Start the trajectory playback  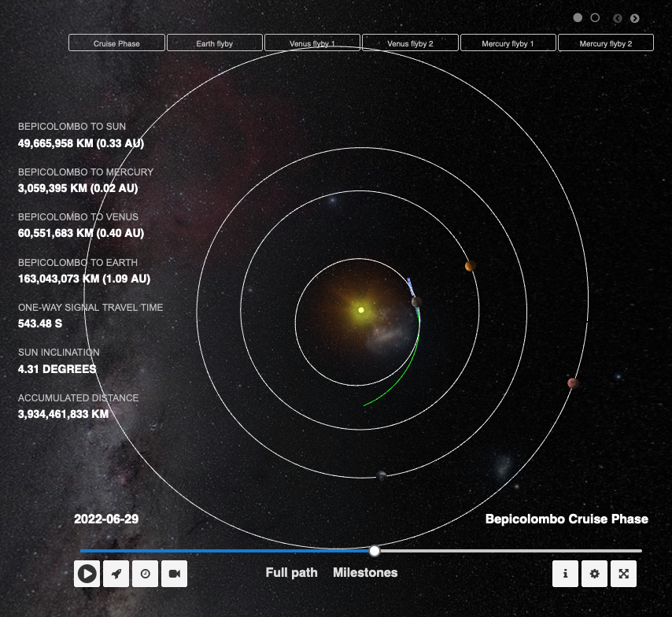87,573
